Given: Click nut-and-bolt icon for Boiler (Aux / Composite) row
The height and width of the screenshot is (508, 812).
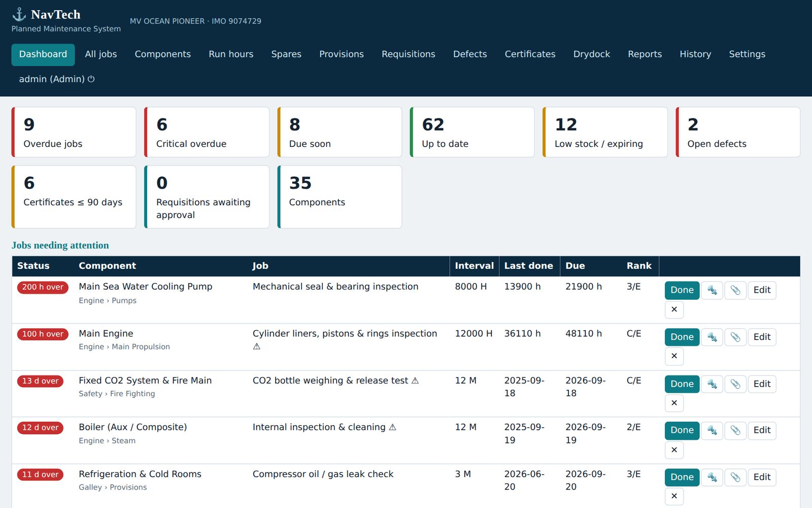Looking at the screenshot, I should pyautogui.click(x=712, y=430).
